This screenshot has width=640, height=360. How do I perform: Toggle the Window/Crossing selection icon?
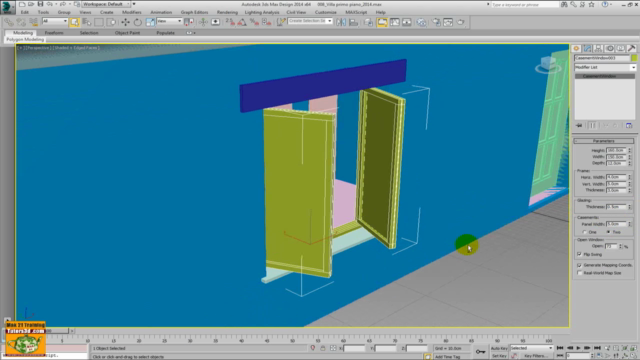tap(111, 22)
